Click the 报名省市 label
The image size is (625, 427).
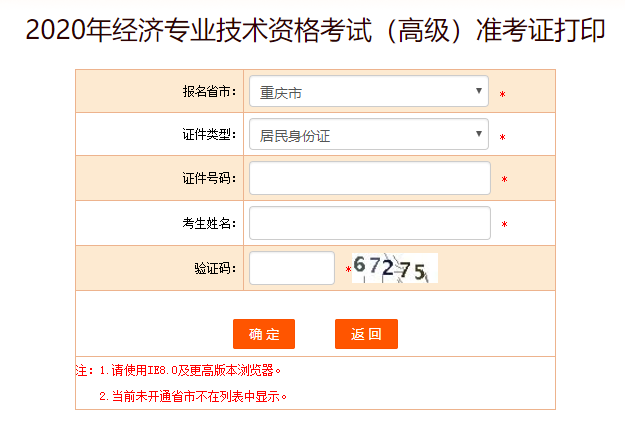(x=208, y=92)
